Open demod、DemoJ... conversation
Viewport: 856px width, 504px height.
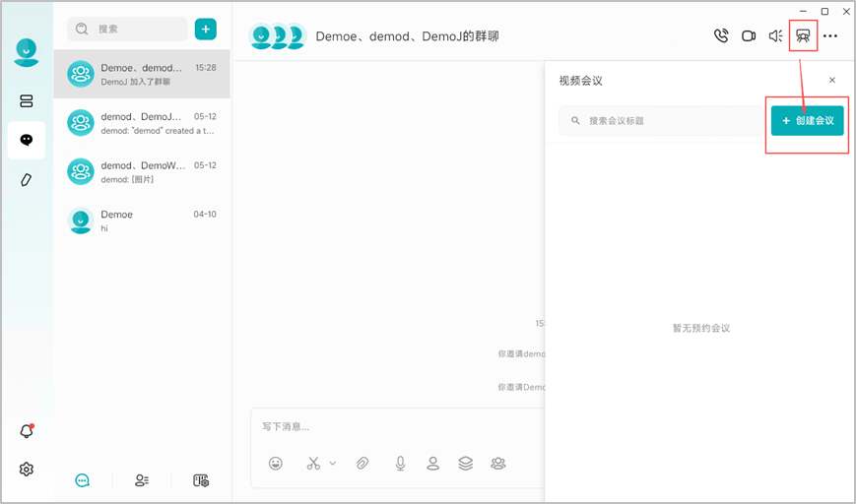[x=142, y=123]
